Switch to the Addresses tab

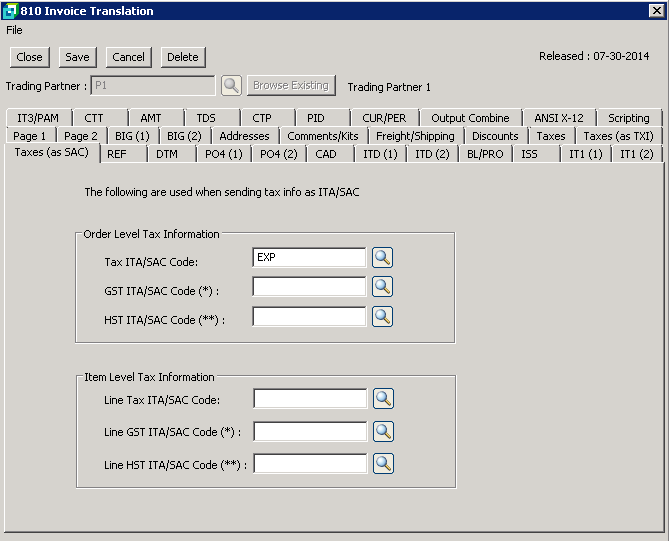244,136
